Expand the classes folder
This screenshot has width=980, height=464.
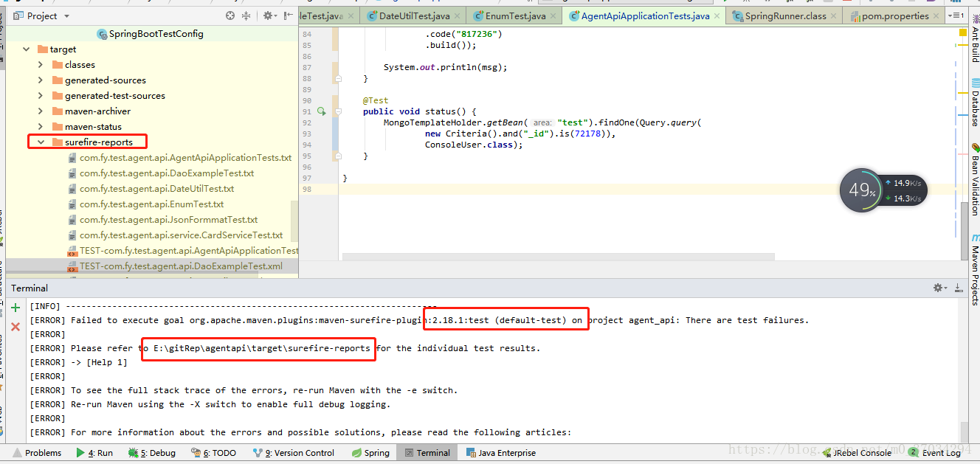tap(41, 65)
